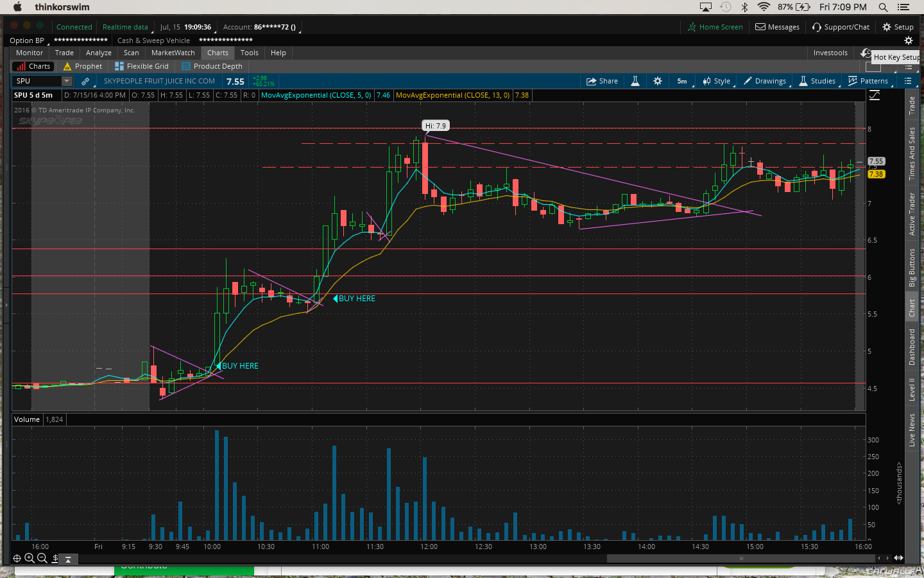
Task: Open the Product Depth view
Action: pyautogui.click(x=212, y=66)
